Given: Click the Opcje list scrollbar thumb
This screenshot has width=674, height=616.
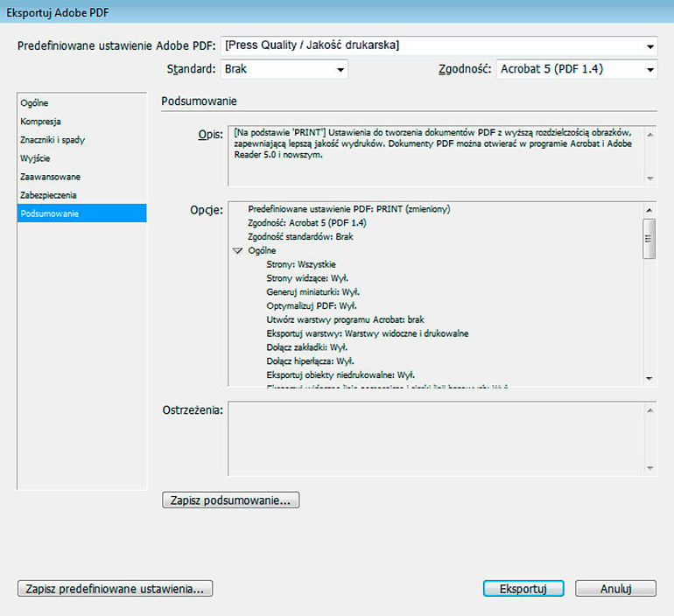Looking at the screenshot, I should click(649, 239).
